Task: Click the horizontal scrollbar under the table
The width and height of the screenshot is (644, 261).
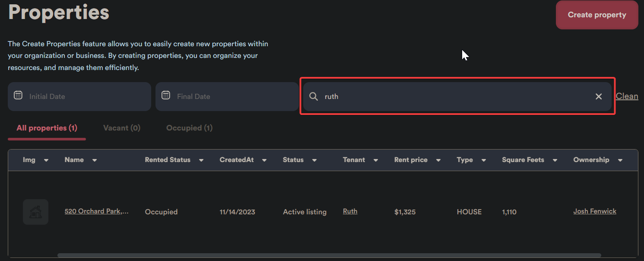Action: pyautogui.click(x=328, y=255)
